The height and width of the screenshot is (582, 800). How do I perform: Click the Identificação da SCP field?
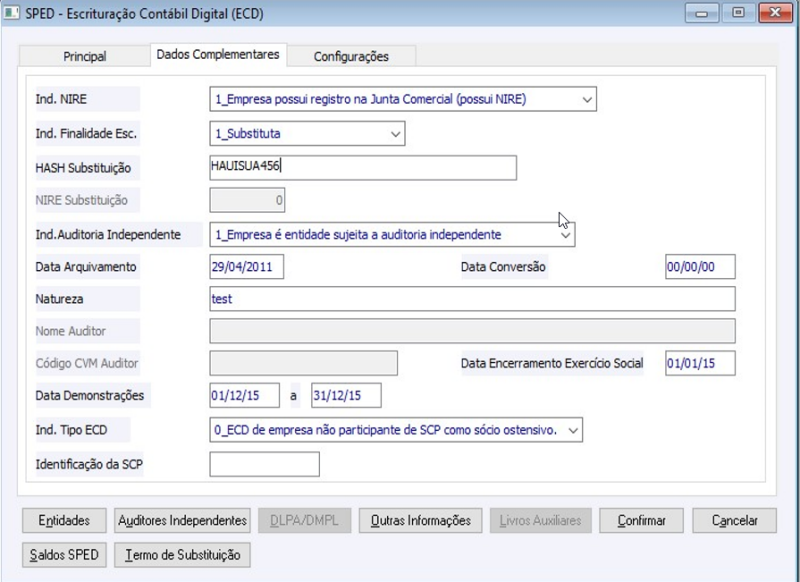click(x=260, y=463)
